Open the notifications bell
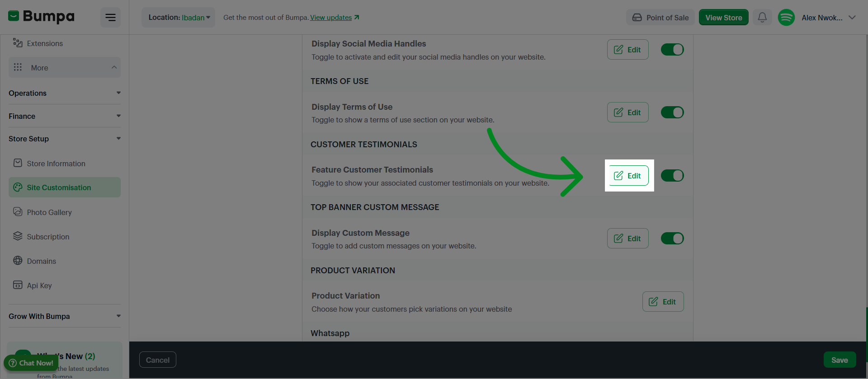Screen dimensions: 868x379 pyautogui.click(x=762, y=18)
